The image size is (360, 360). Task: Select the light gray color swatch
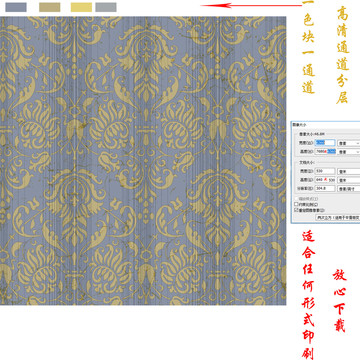click(106, 7)
